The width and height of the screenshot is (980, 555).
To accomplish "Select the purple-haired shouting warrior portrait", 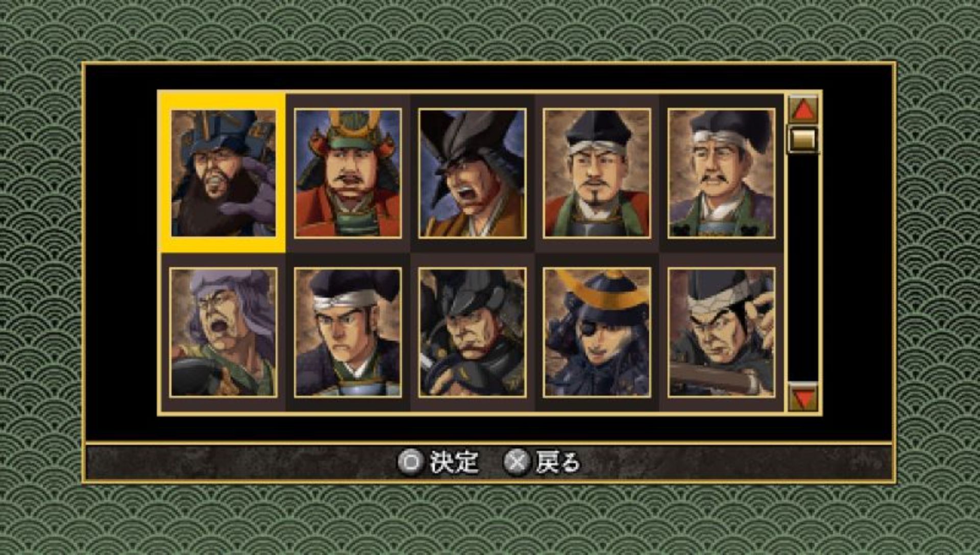I will pyautogui.click(x=224, y=332).
